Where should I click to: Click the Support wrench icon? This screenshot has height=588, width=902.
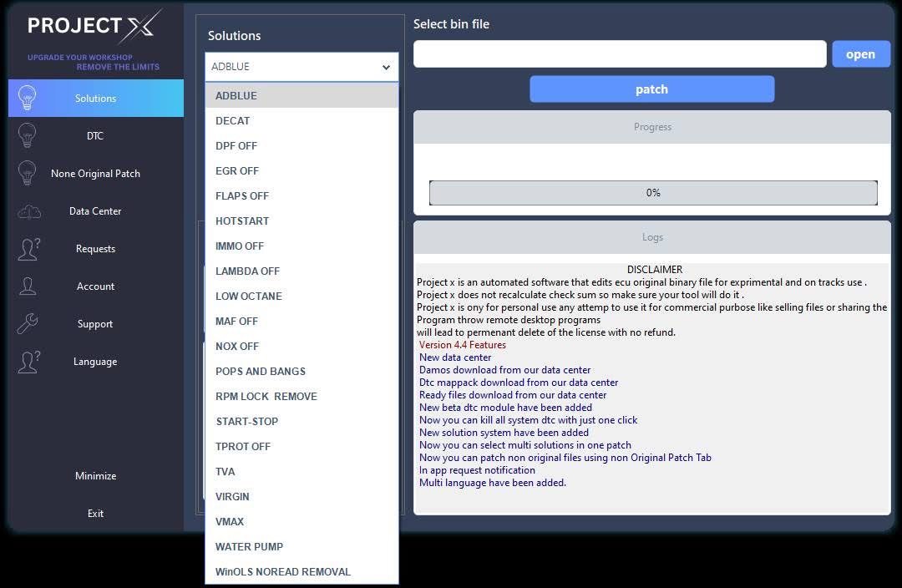28,324
